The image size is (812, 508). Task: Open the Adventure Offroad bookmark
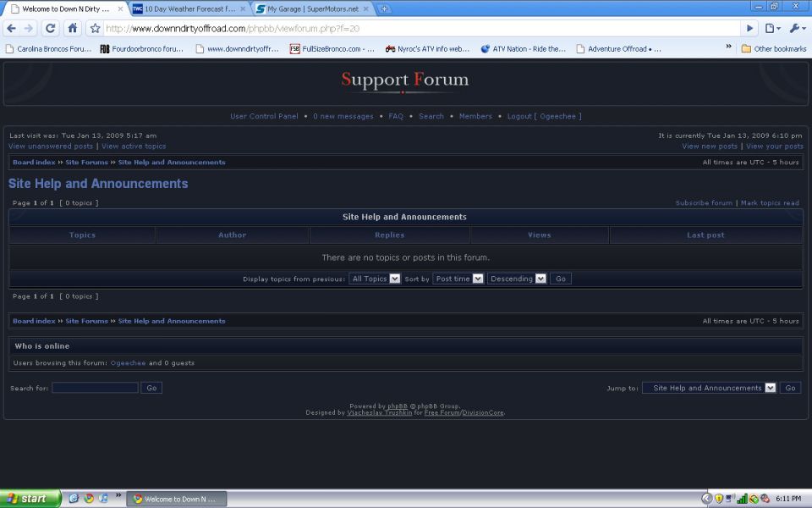click(x=618, y=49)
